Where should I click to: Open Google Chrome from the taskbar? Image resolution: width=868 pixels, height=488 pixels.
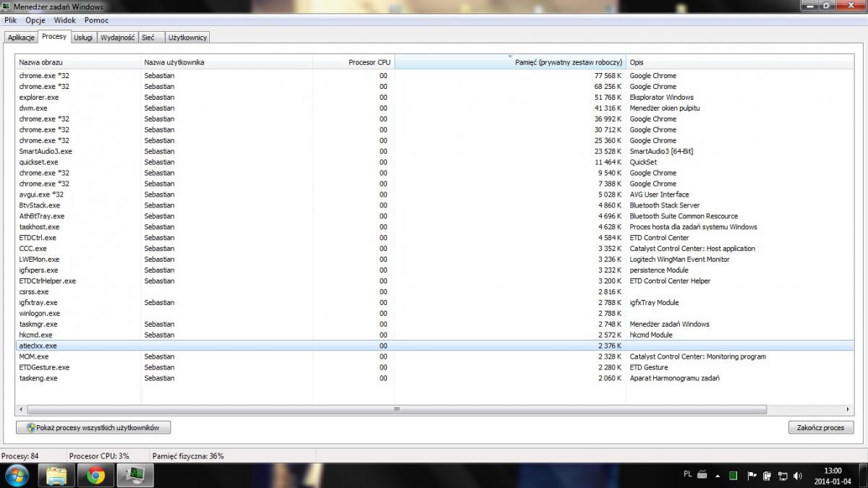[x=96, y=475]
